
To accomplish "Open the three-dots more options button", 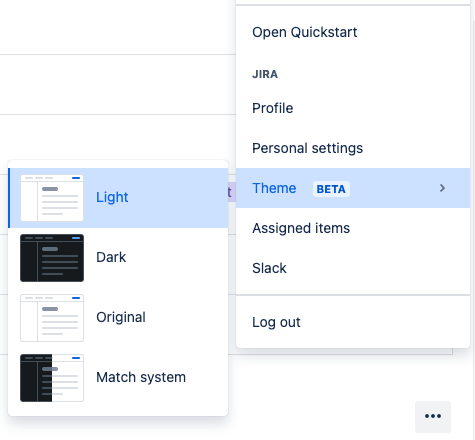I will point(433,416).
